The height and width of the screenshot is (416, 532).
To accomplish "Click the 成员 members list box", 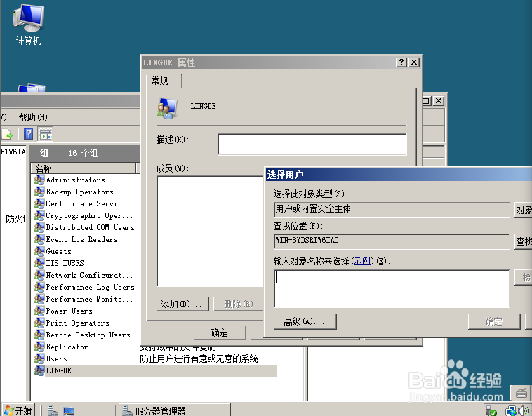I will point(211,231).
